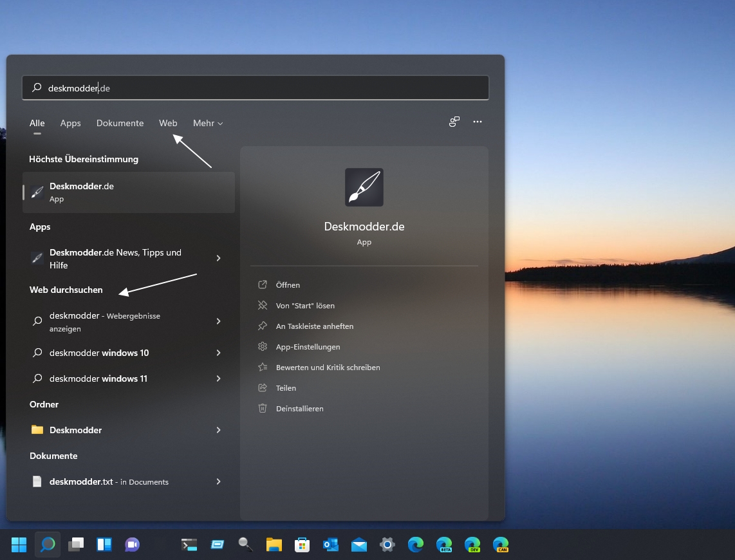The width and height of the screenshot is (735, 560).
Task: Expand the deskmodder Webergebnisse anzeigen chevron
Action: tap(218, 321)
